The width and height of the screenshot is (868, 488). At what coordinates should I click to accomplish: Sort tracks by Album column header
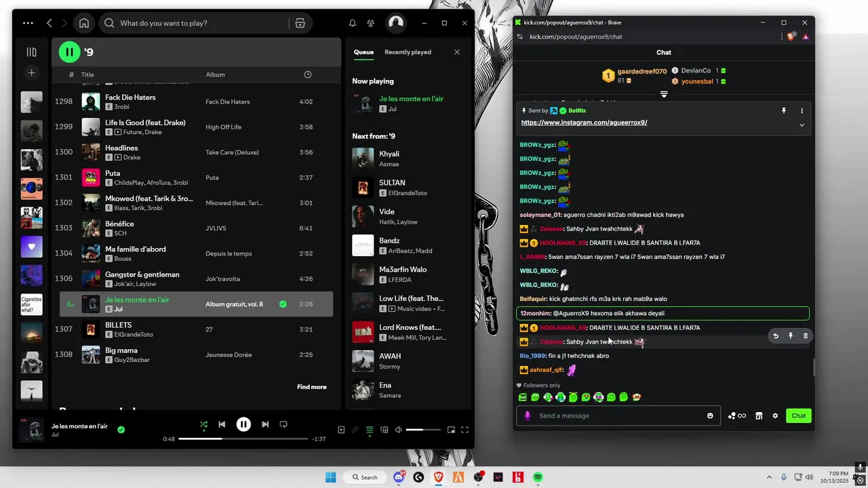pos(215,75)
